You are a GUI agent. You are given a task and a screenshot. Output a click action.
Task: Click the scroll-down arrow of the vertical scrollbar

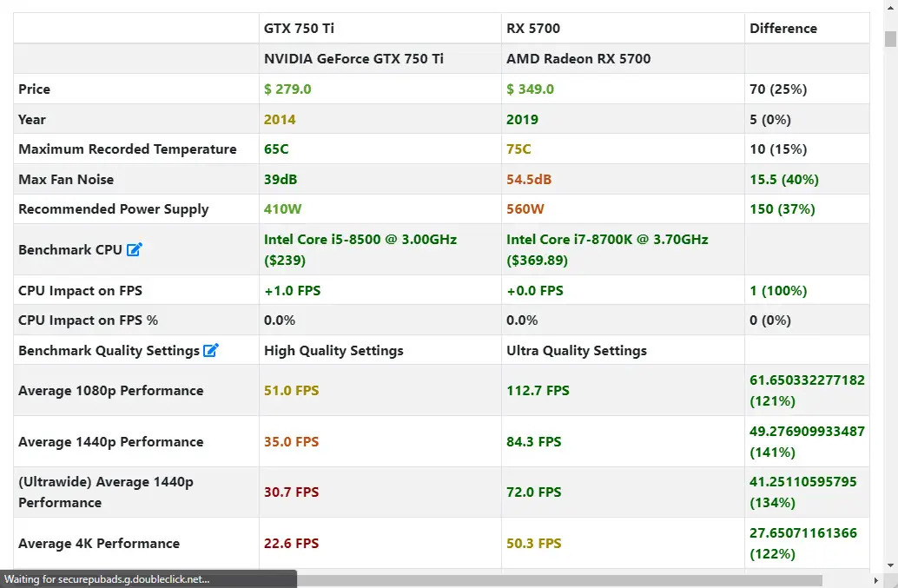click(890, 565)
